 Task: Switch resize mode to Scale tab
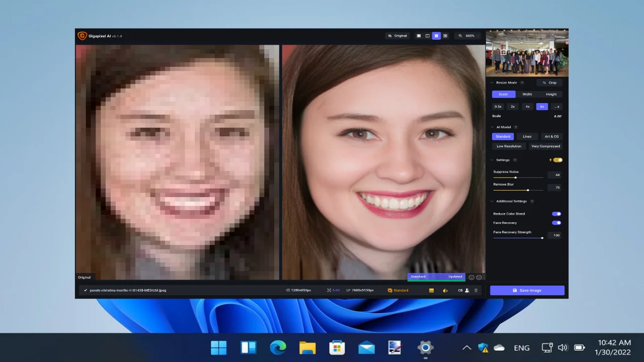point(504,94)
